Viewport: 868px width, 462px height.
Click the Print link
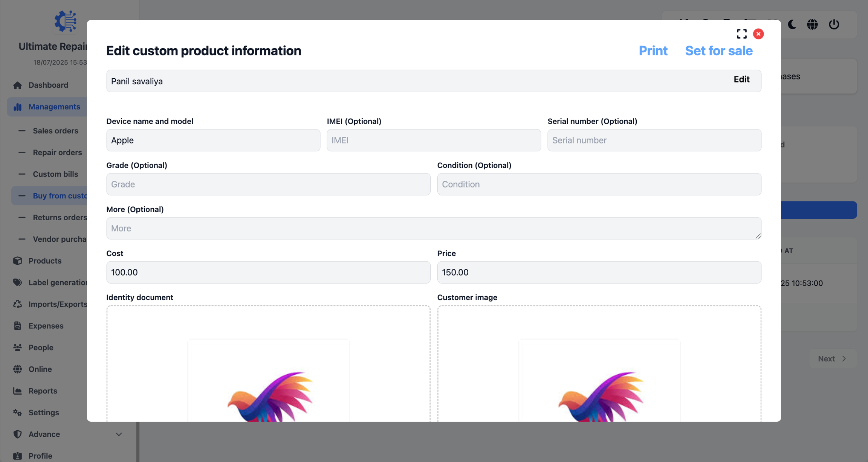pyautogui.click(x=653, y=51)
